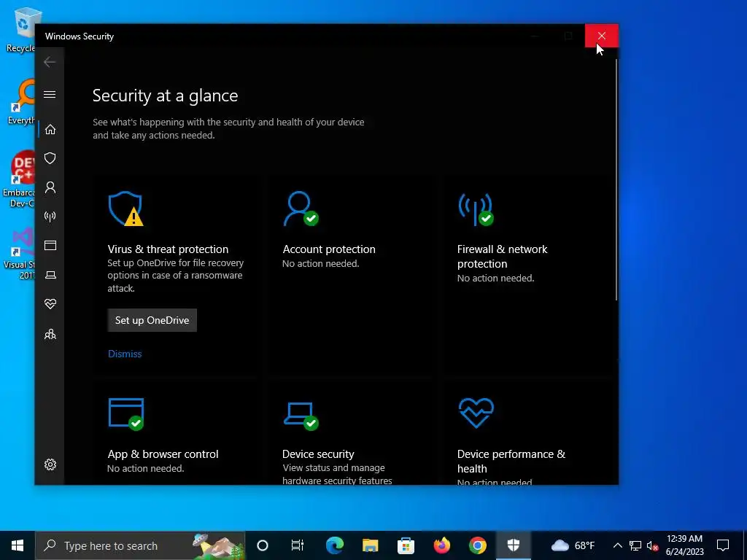
Task: Open Microsoft Store from the taskbar
Action: tap(406, 545)
